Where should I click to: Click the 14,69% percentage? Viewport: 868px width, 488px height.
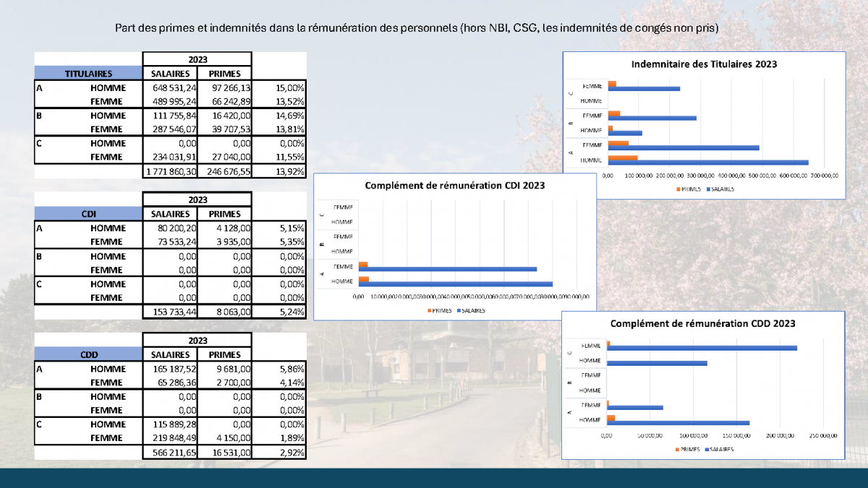pyautogui.click(x=289, y=115)
